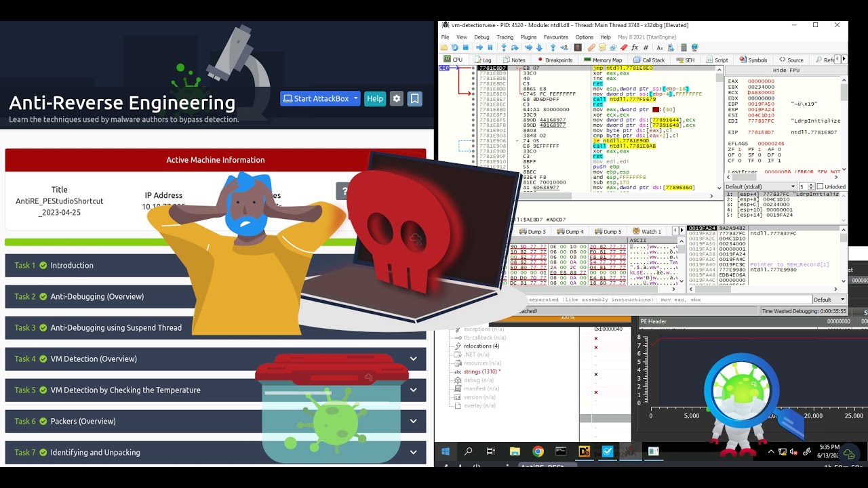Click the x32dbg Pause icon
The height and width of the screenshot is (488, 868).
[x=490, y=47]
